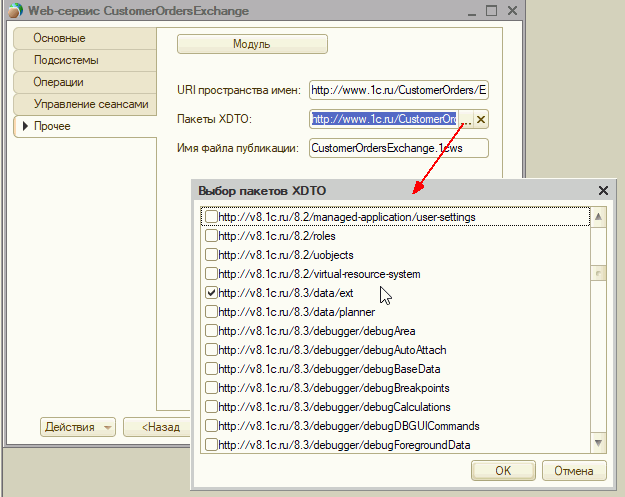This screenshot has height=497, width=625.
Task: Check the debugger/debugDBGUICommands package
Action: click(x=211, y=426)
